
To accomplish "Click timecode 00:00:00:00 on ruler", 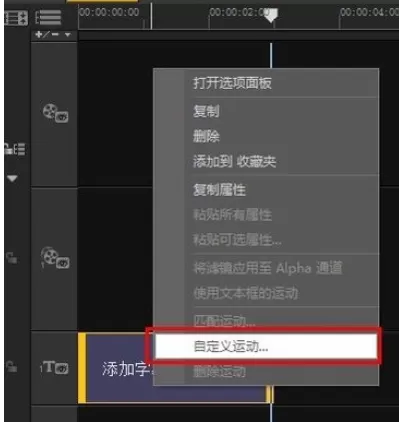I will (109, 12).
